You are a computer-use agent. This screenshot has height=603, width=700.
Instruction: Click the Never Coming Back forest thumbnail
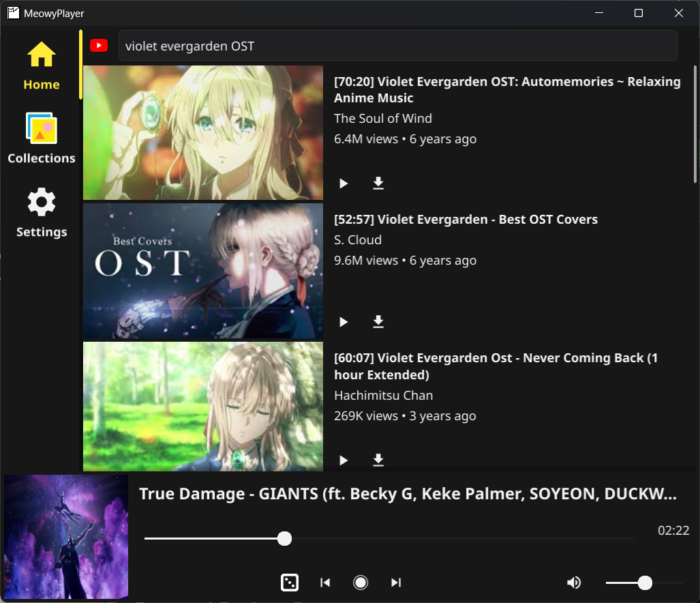coord(203,407)
